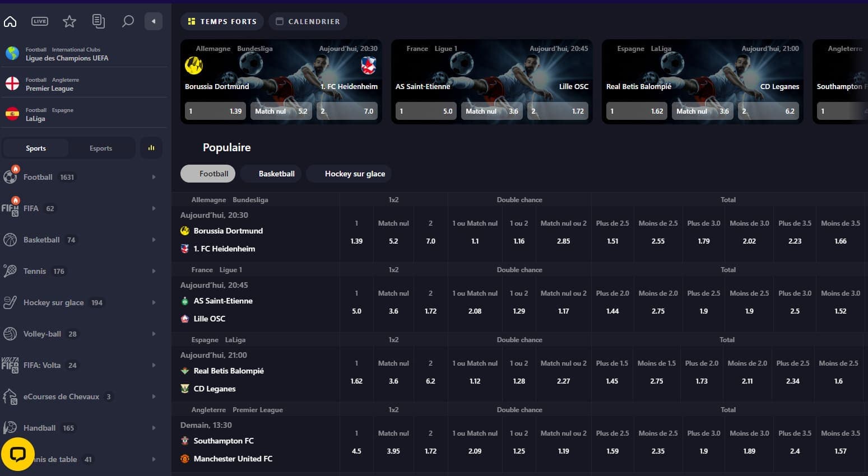868x476 pixels.
Task: Click the Ligue des Champions globe icon
Action: (x=12, y=53)
